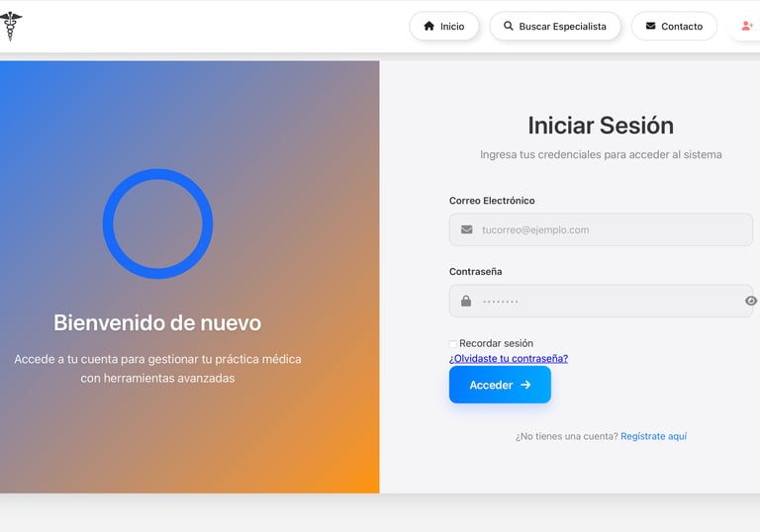
Task: Click the Recordar sesión label text
Action: pyautogui.click(x=497, y=343)
